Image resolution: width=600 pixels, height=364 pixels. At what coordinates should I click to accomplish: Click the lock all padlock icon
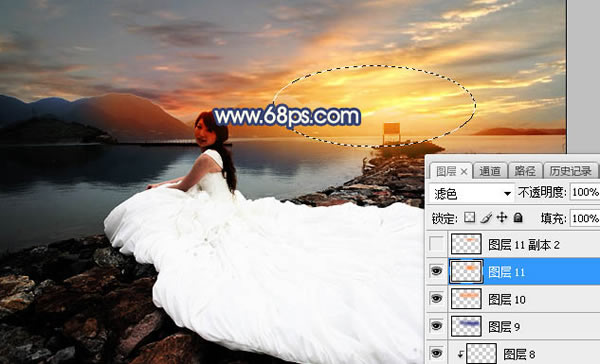tap(518, 217)
